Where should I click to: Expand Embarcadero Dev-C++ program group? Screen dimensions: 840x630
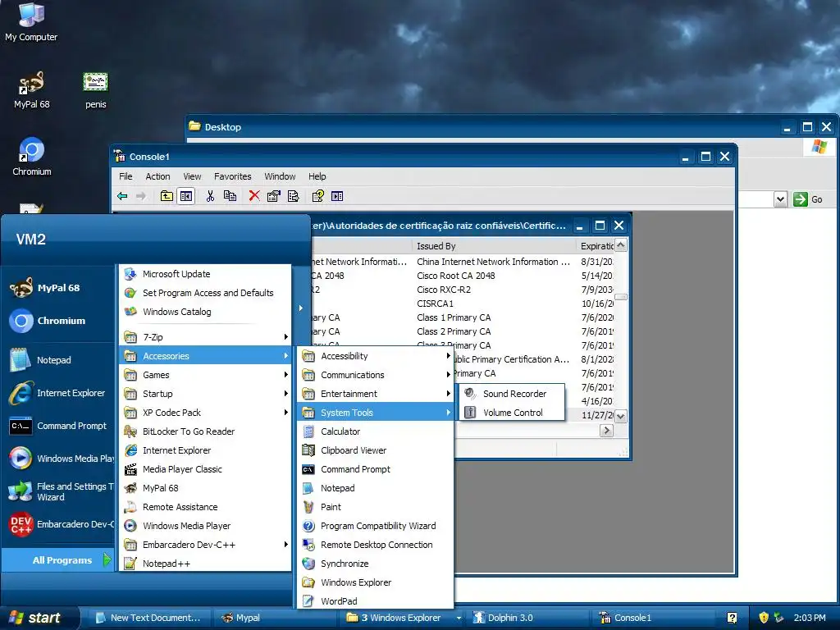(x=206, y=545)
